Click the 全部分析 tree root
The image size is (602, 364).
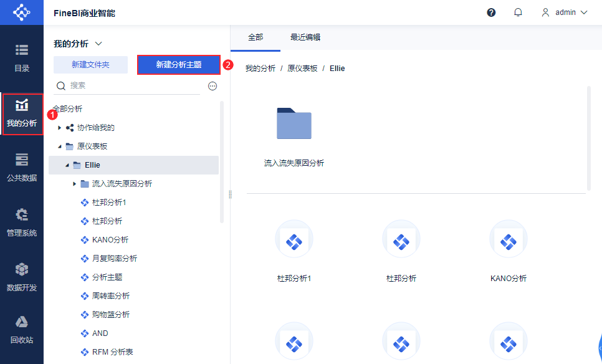point(68,109)
